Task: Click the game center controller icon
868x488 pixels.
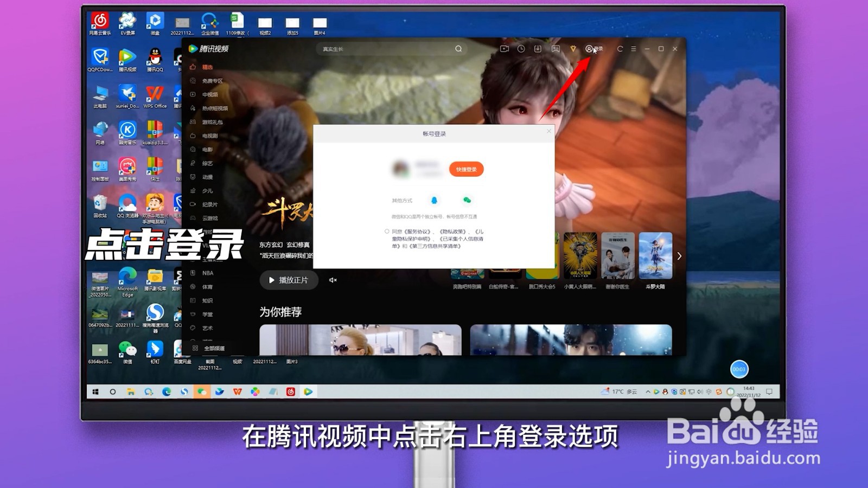Action: point(554,49)
